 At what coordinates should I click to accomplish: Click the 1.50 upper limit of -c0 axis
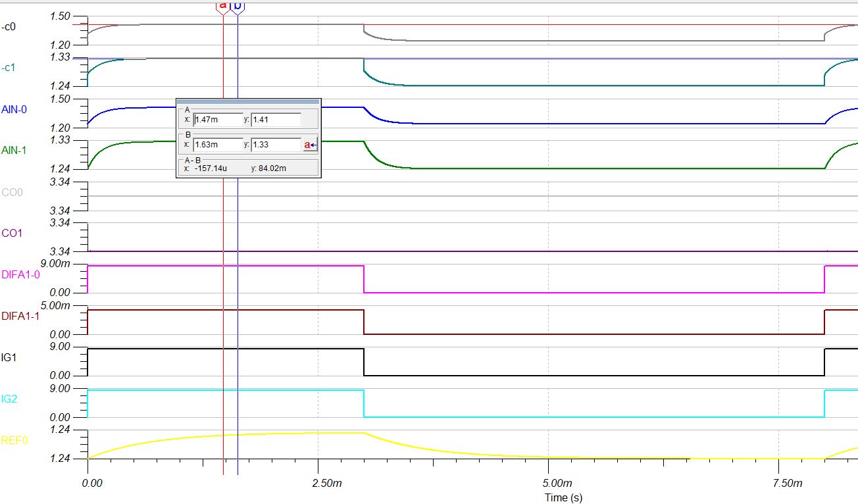(x=60, y=16)
